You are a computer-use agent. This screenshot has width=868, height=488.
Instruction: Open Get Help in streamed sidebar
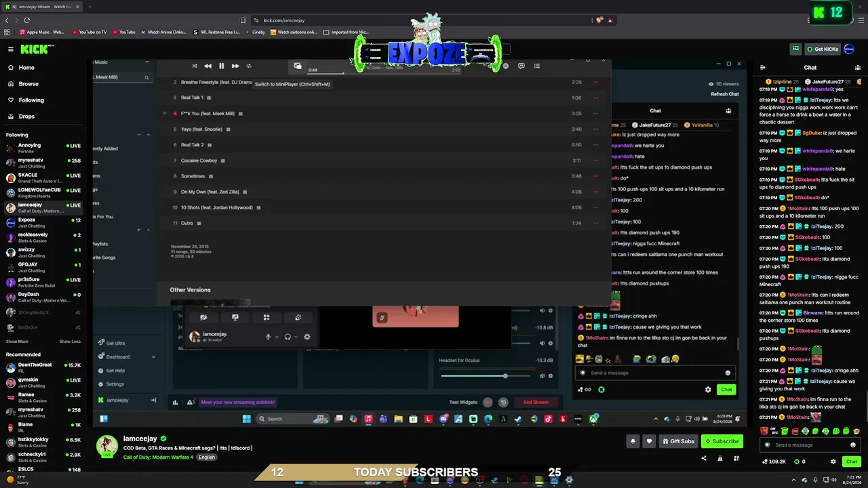111,371
